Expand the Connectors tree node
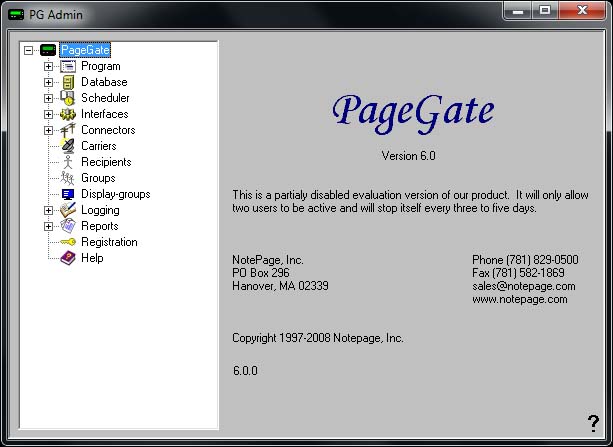 48,130
